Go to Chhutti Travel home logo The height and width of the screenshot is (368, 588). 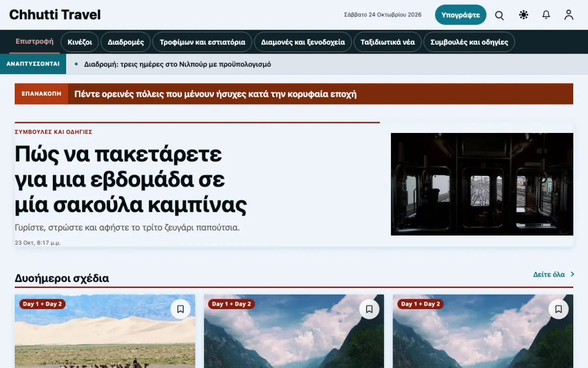coord(55,15)
